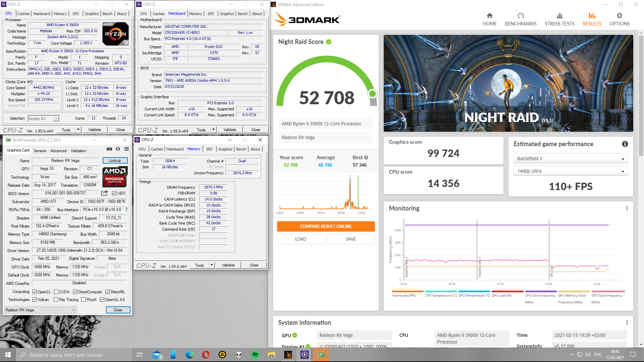Toggle the CUDA checkbox
644x362 pixels.
point(56,292)
